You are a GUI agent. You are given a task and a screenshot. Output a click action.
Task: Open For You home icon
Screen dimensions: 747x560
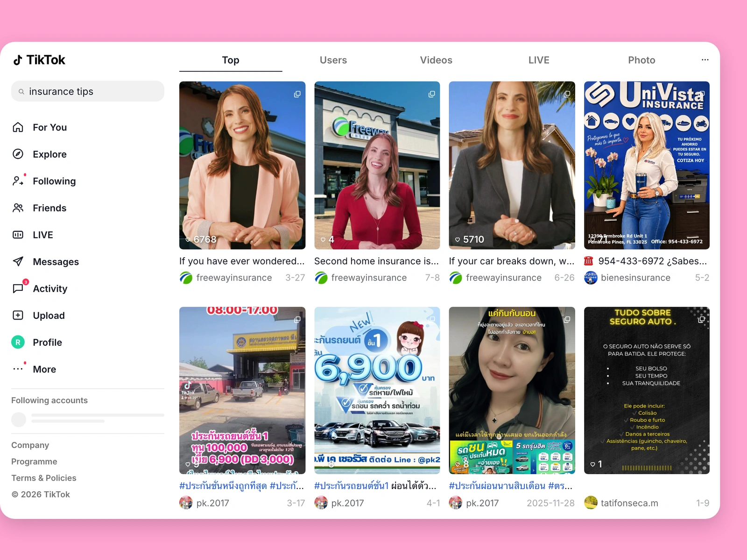point(18,127)
